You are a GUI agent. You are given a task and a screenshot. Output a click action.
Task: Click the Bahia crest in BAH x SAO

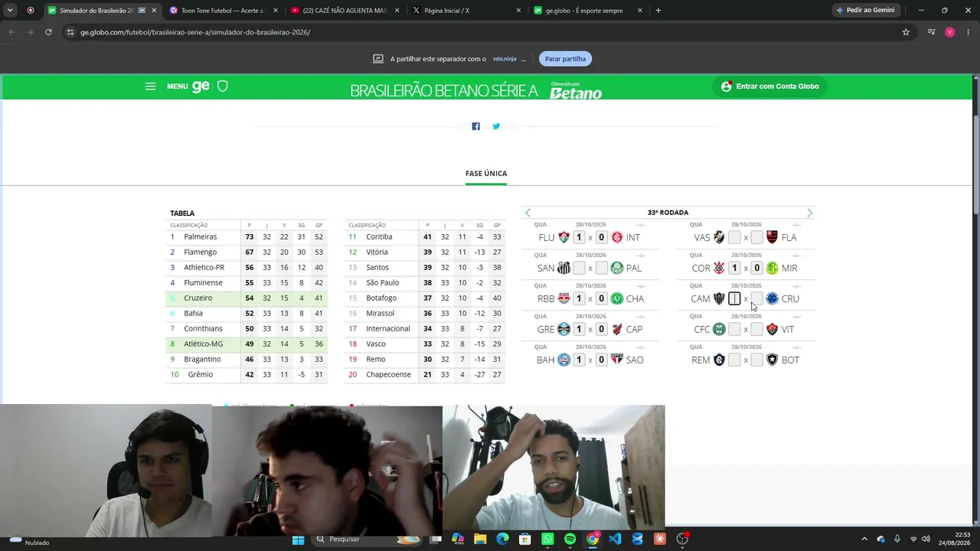(563, 360)
